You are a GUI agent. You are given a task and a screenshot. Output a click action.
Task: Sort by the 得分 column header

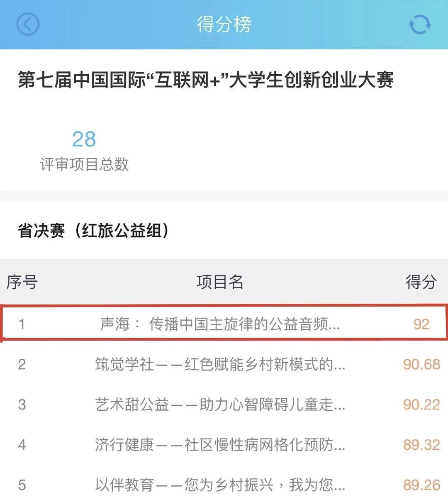[x=421, y=282]
